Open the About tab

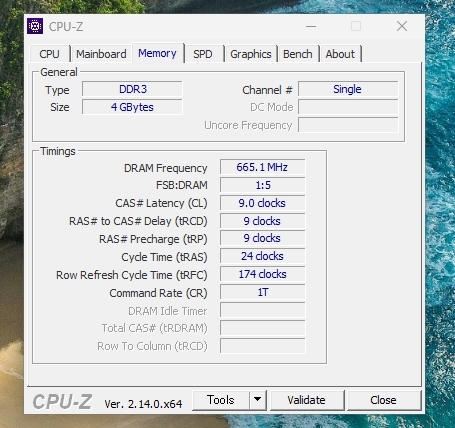pyautogui.click(x=340, y=54)
